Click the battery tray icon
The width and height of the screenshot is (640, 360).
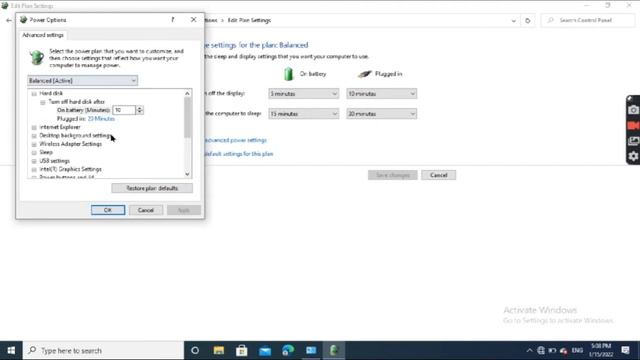tap(552, 351)
